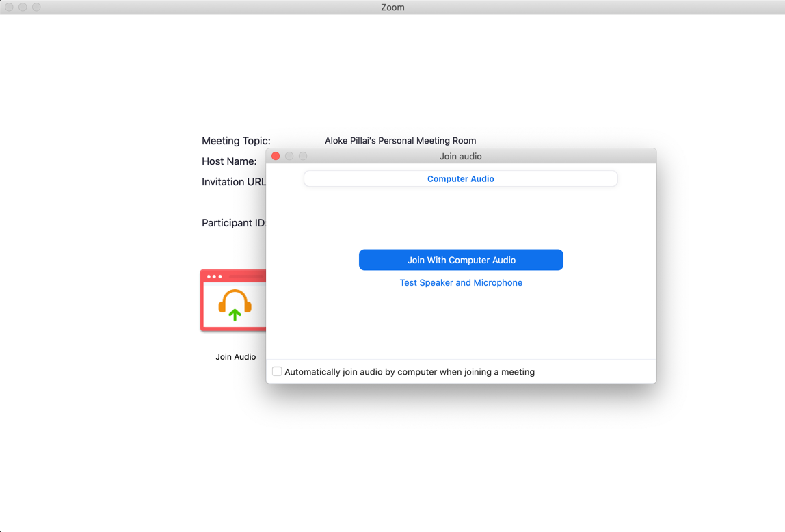Enable automatically join audio by computer checkbox
Screen dimensions: 785x532
277,371
